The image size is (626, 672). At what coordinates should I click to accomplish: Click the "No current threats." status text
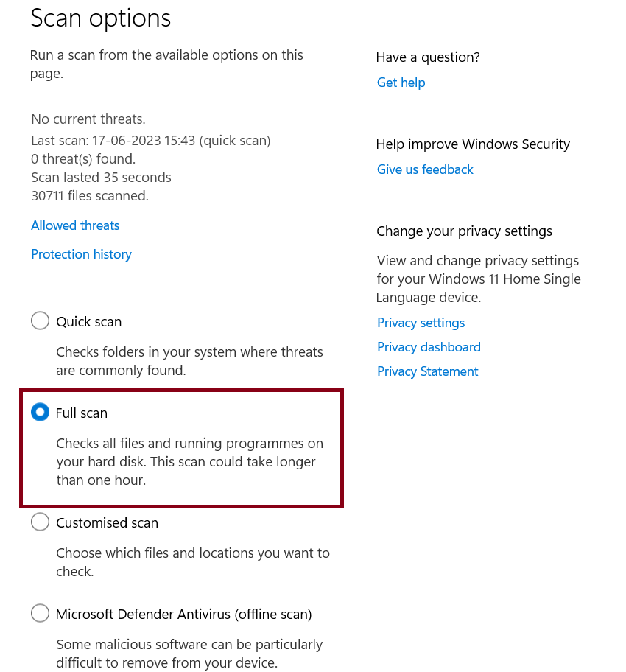[88, 119]
